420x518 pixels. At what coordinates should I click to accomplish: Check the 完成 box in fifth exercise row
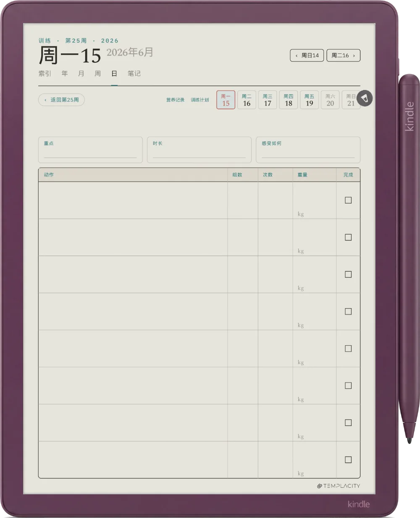[x=348, y=349]
